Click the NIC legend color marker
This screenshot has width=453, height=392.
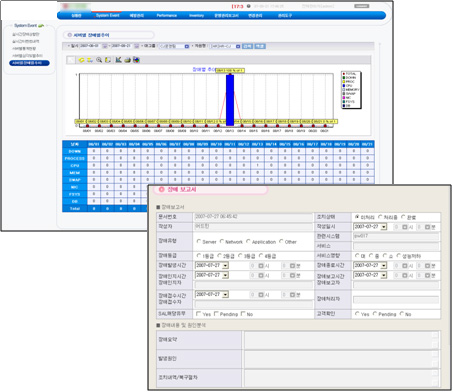(344, 98)
